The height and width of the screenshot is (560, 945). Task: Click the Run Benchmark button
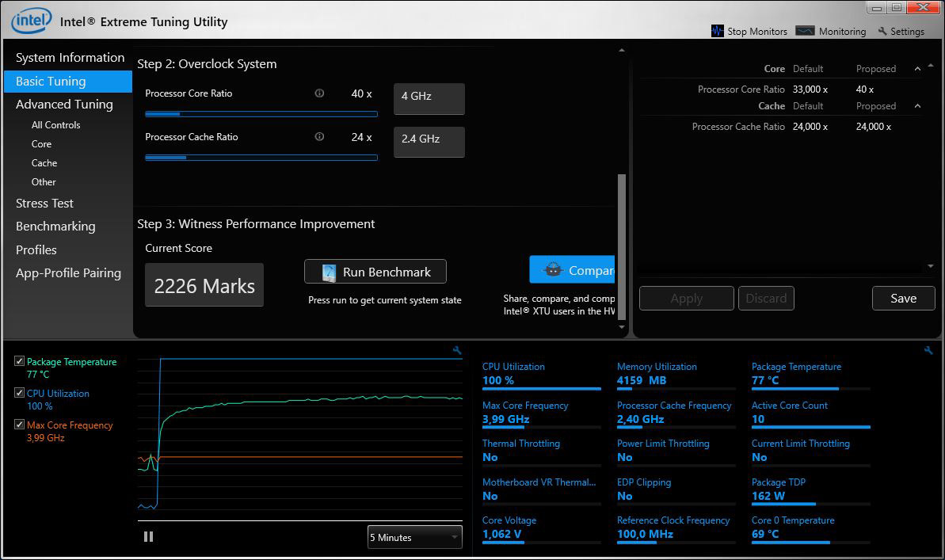pos(375,272)
